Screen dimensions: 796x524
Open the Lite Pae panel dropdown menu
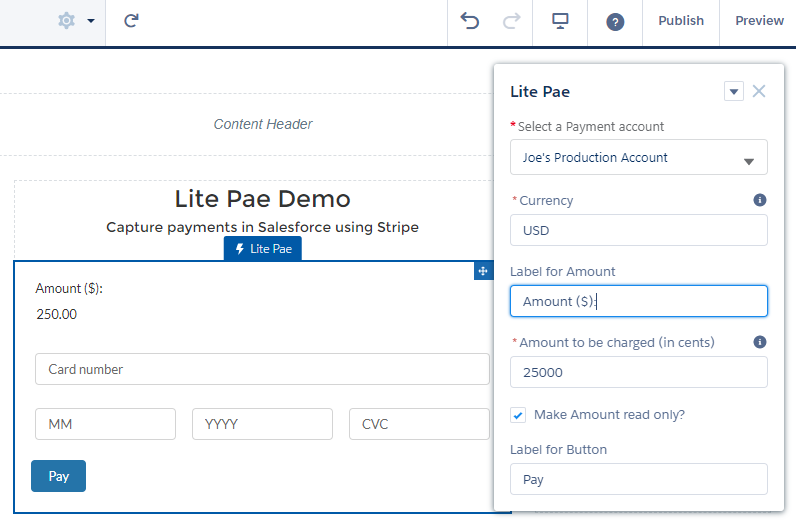[x=734, y=91]
